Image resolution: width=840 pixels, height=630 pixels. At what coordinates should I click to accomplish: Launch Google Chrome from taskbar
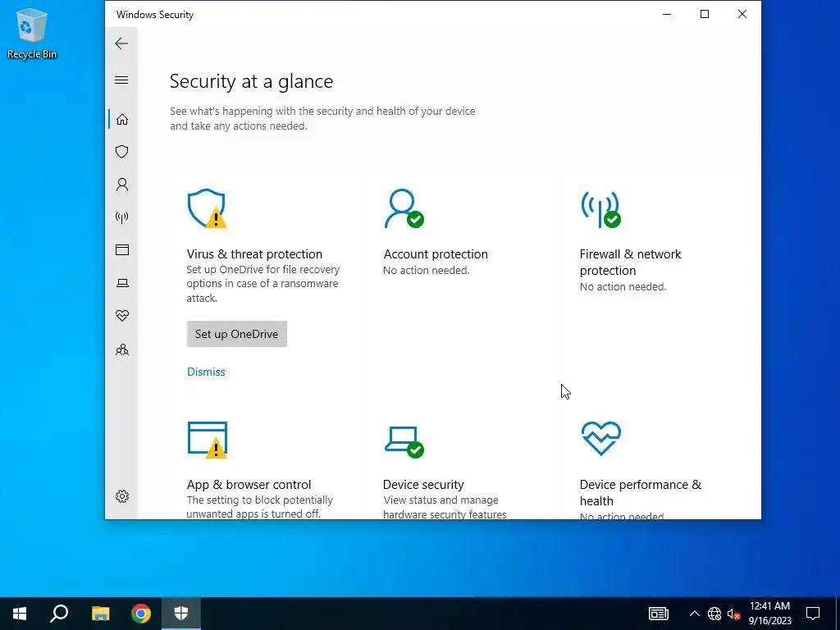(x=141, y=614)
